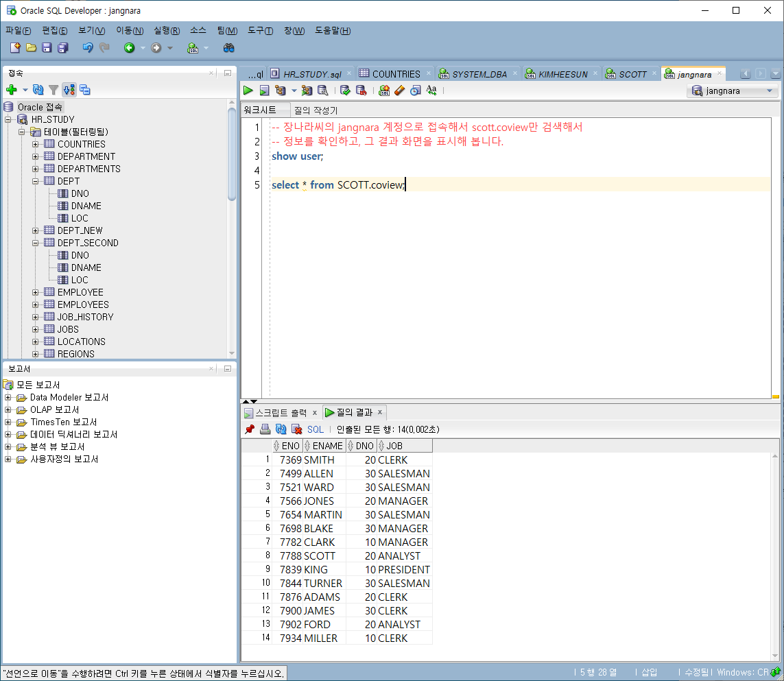
Task: Click the Undo arrow icon
Action: point(88,47)
